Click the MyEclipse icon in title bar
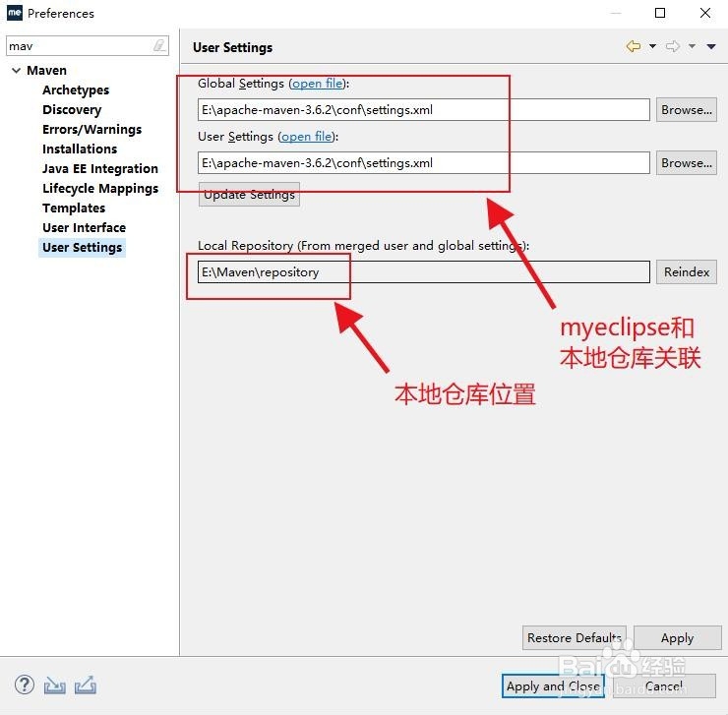The image size is (728, 715). 15,13
